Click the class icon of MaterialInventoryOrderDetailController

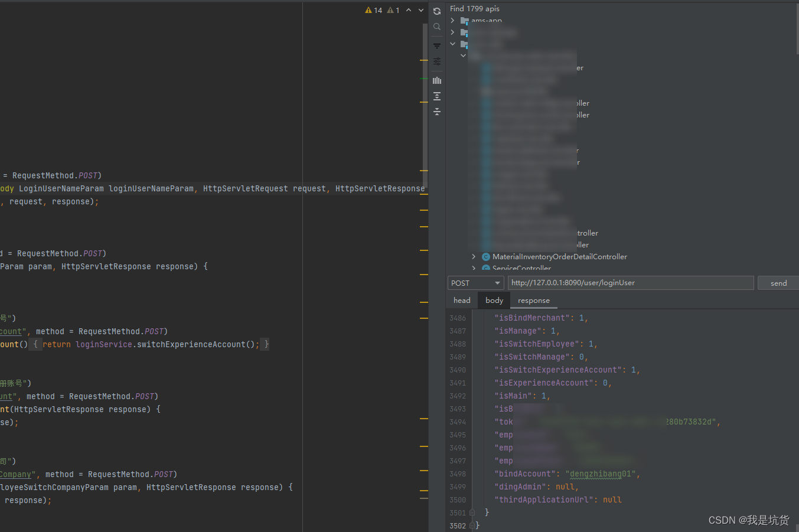486,257
